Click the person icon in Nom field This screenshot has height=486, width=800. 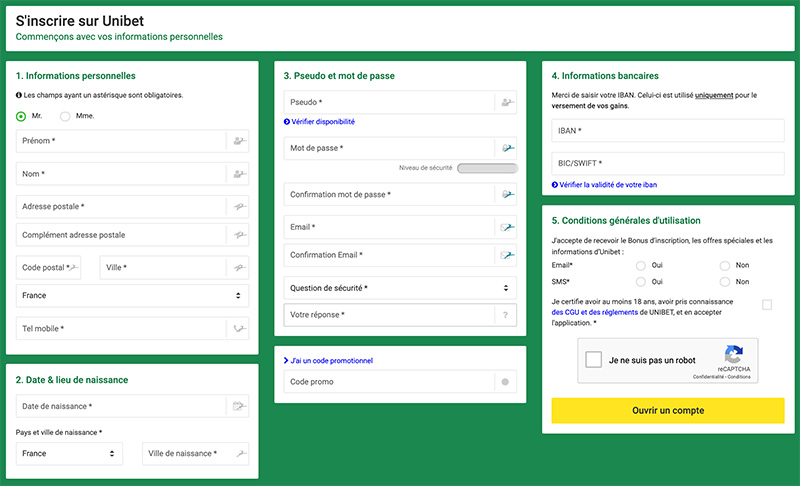coord(239,174)
